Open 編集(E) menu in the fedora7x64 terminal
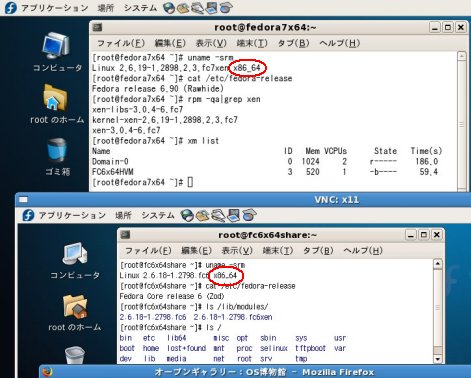 point(170,43)
